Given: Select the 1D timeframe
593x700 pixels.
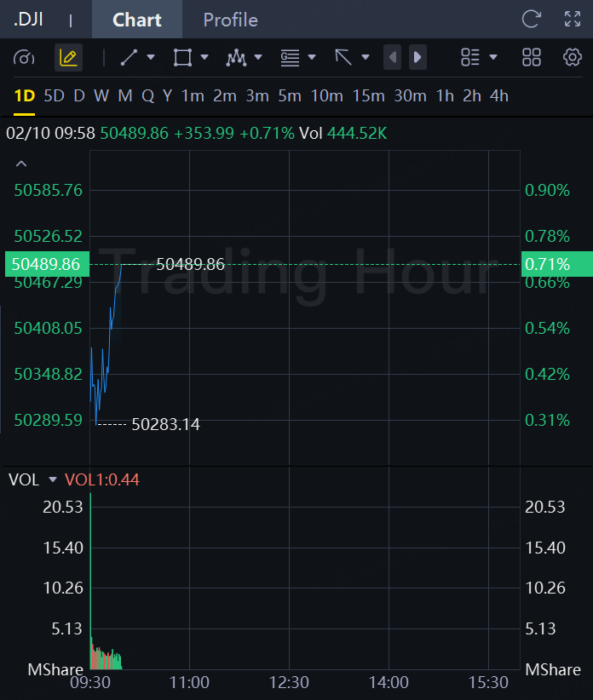Looking at the screenshot, I should [25, 96].
